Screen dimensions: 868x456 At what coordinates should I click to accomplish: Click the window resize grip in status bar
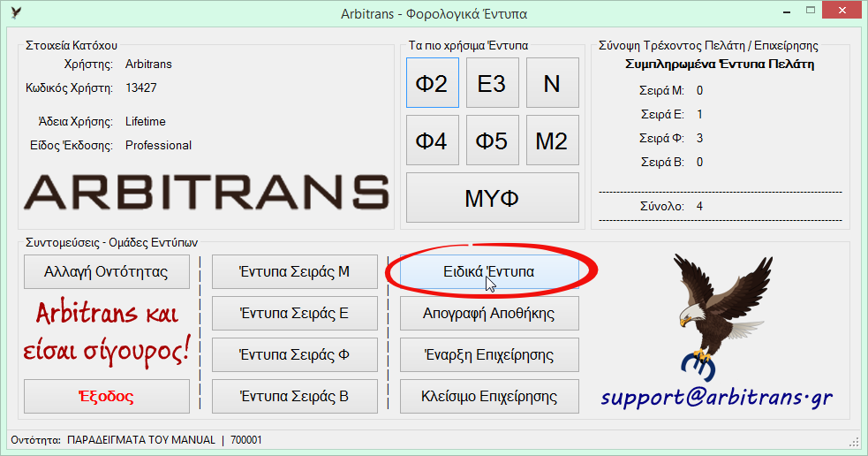point(854,442)
